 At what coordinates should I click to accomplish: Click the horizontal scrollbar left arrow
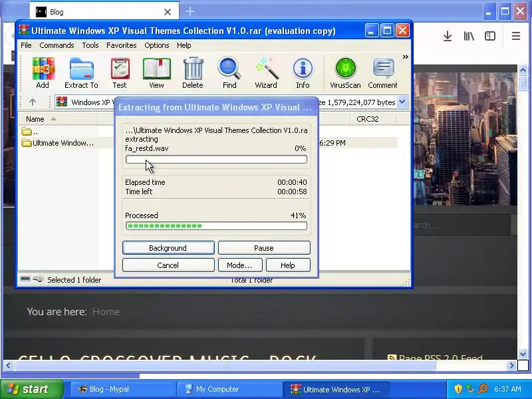[8, 365]
